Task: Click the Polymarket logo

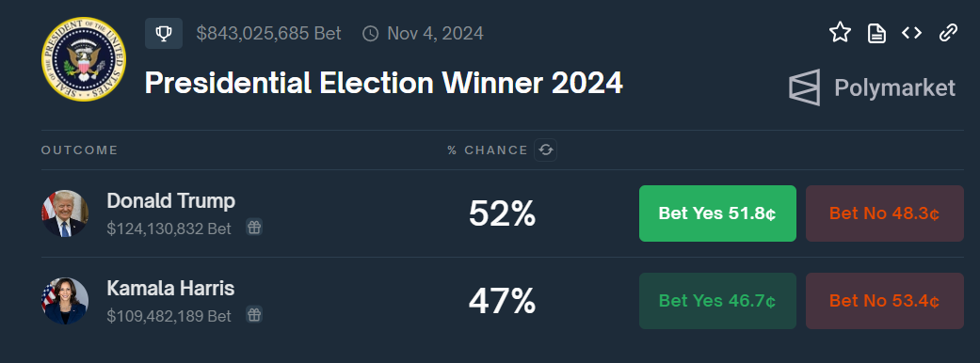Action: pyautogui.click(x=873, y=88)
